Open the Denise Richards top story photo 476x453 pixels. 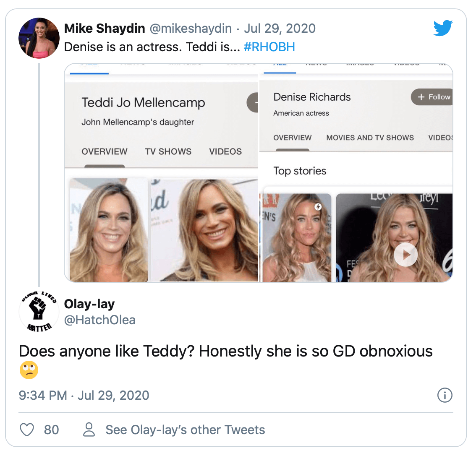pyautogui.click(x=297, y=237)
